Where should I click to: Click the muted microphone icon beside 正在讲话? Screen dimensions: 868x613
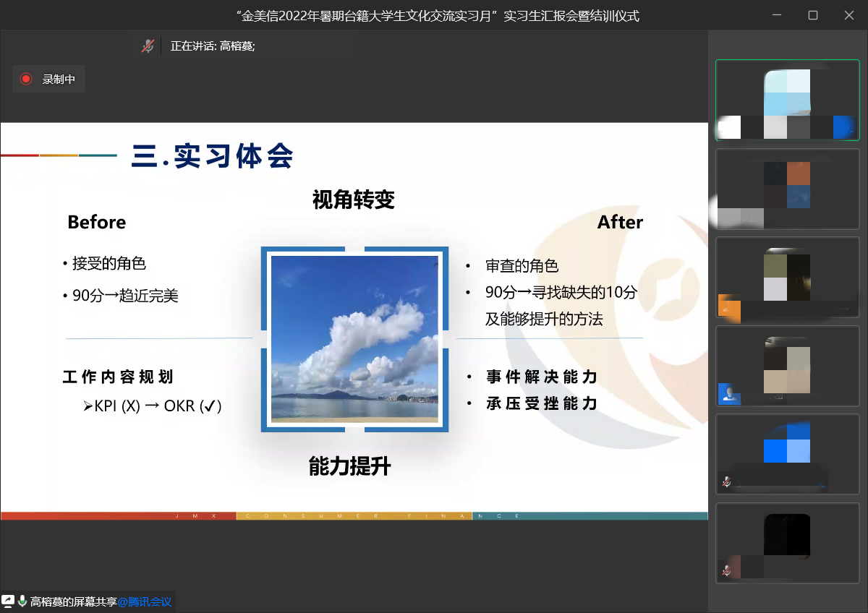[x=148, y=46]
